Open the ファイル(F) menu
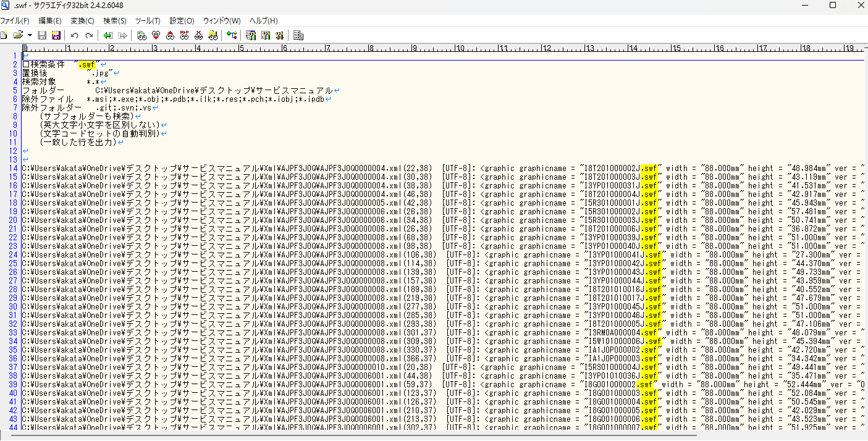The height and width of the screenshot is (441, 868). (14, 21)
